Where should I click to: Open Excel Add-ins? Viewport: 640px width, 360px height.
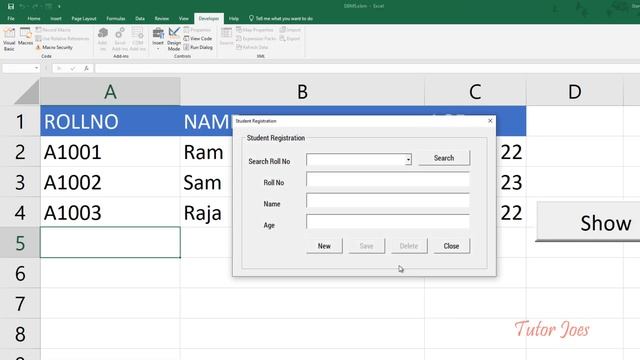click(120, 39)
